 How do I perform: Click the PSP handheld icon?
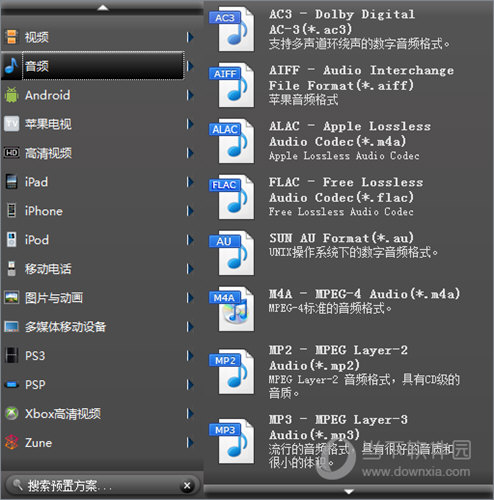pos(11,385)
